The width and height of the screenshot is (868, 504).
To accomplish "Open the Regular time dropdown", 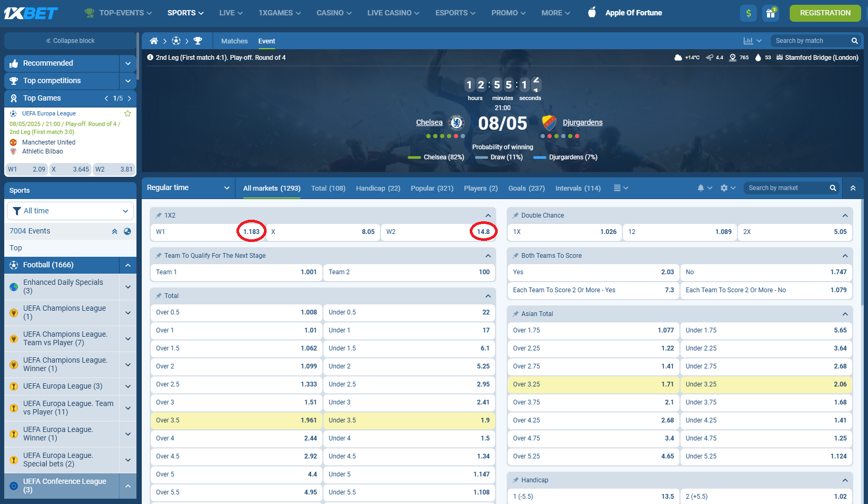I will [188, 188].
